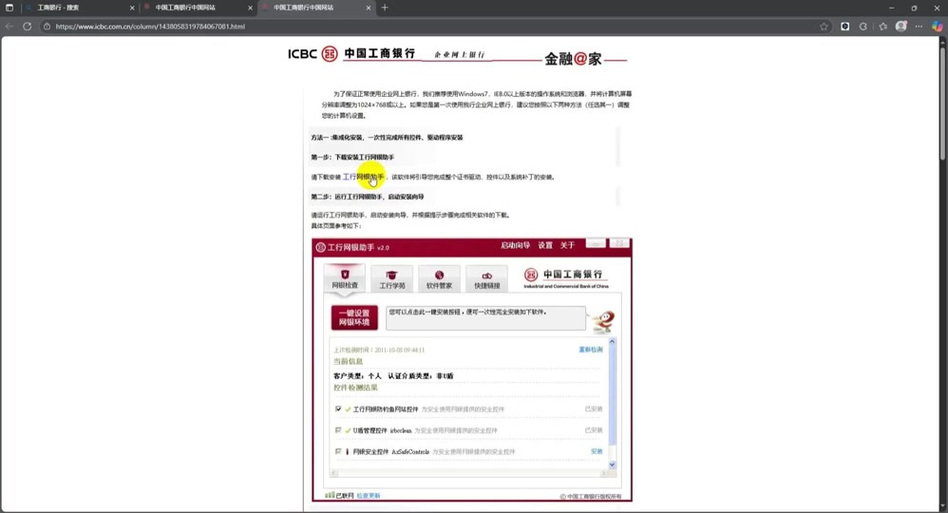Viewport: 948px width, 513px height.
Task: Click 启动向导 in helper title bar
Action: pyautogui.click(x=515, y=245)
